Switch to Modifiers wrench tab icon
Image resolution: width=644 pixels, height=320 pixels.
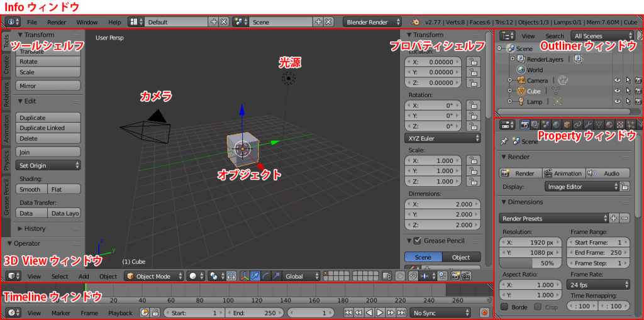pyautogui.click(x=588, y=124)
